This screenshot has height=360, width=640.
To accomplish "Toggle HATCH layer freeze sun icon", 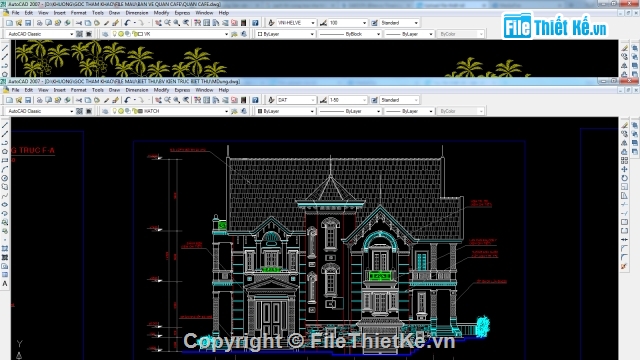I will click(121, 111).
